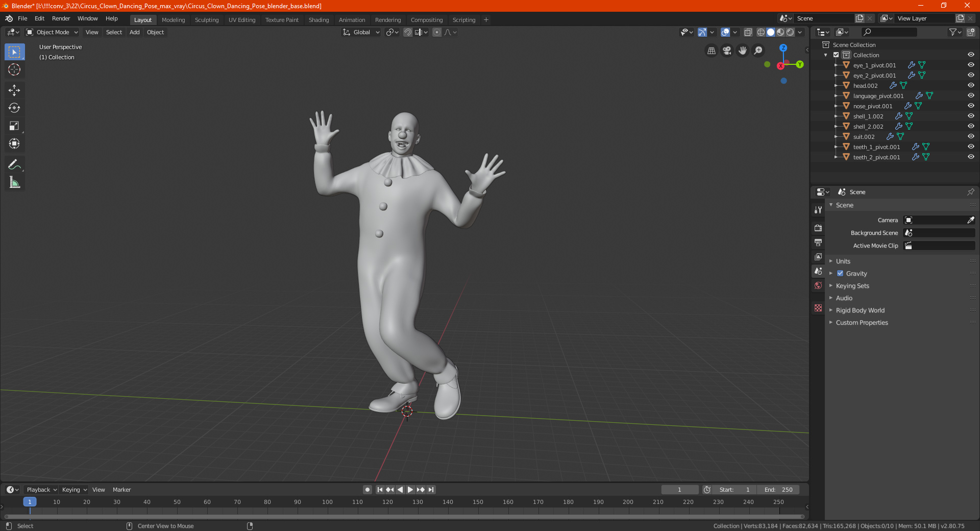Open the View Layer properties tab icon
The width and height of the screenshot is (980, 531).
coord(818,256)
